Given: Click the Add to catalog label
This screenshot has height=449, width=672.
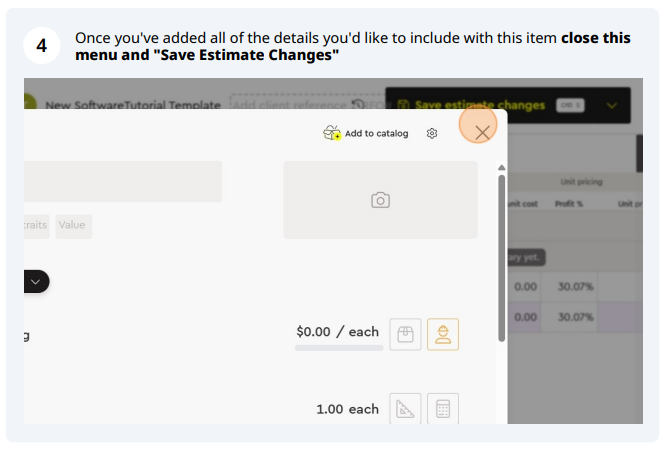Looking at the screenshot, I should 376,133.
